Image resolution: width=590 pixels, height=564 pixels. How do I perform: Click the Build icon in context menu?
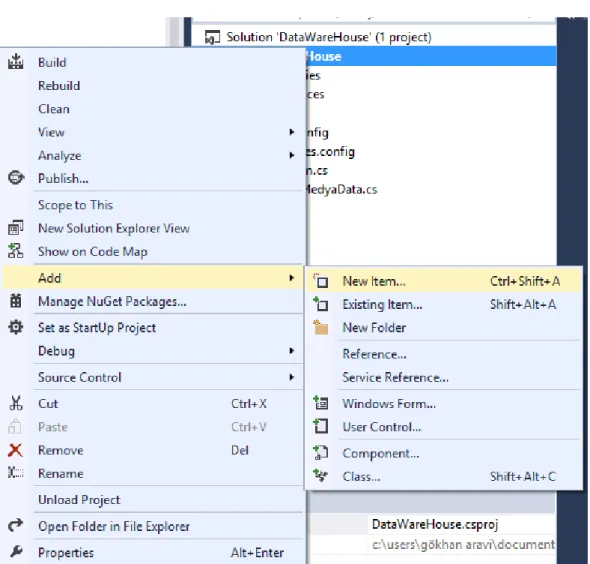pos(15,62)
